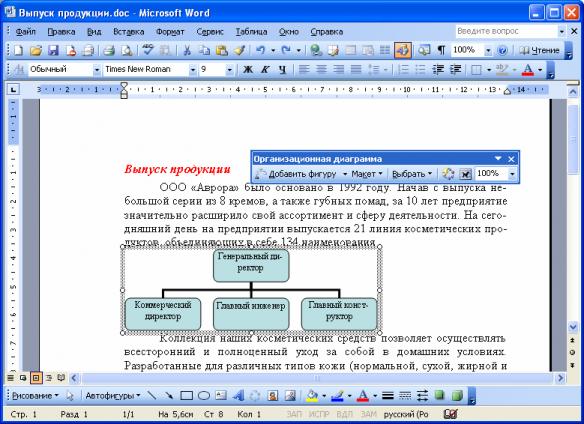Image resolution: width=584 pixels, height=424 pixels.
Task: Copy selection using Copy icon
Action: pyautogui.click(x=204, y=50)
